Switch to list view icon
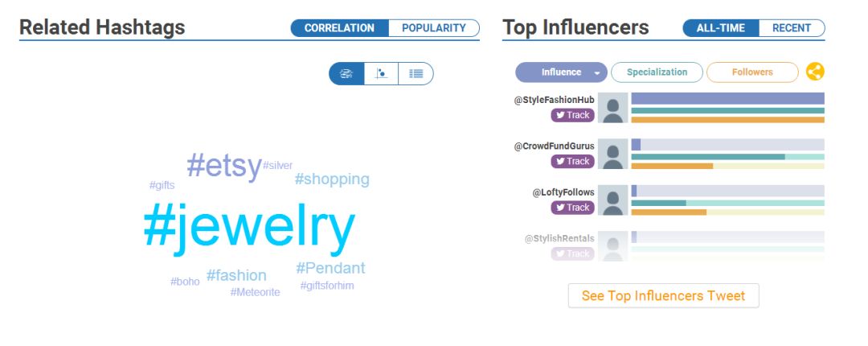The height and width of the screenshot is (346, 868). point(416,73)
